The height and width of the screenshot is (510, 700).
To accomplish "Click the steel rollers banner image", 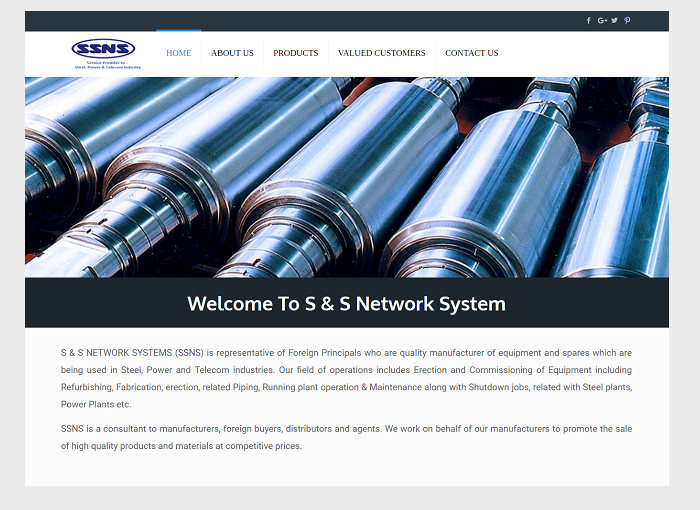I will pyautogui.click(x=347, y=177).
